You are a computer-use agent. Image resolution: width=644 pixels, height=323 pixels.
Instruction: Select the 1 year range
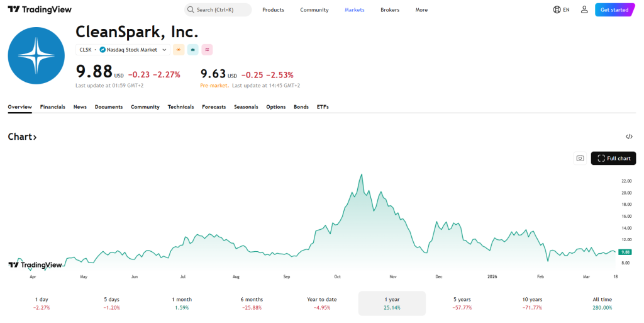392,303
